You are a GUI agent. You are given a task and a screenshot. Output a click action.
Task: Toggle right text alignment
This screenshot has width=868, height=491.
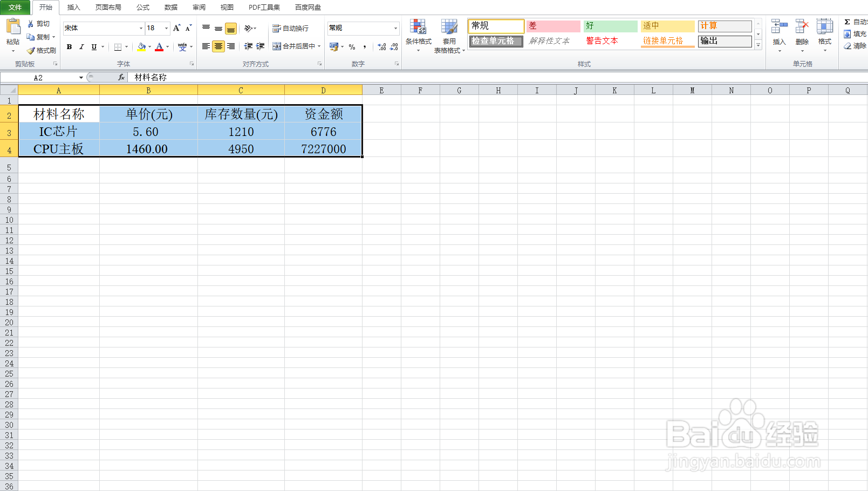pos(231,46)
